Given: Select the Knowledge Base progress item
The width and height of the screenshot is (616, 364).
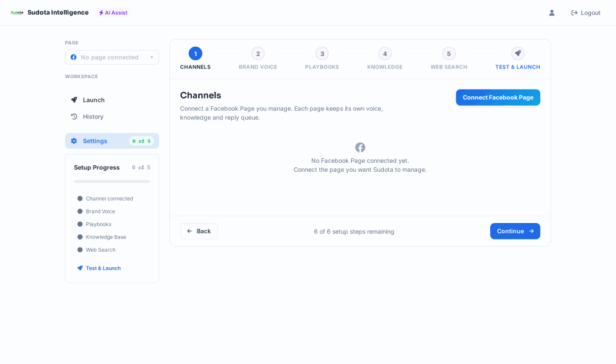Looking at the screenshot, I should click(102, 237).
